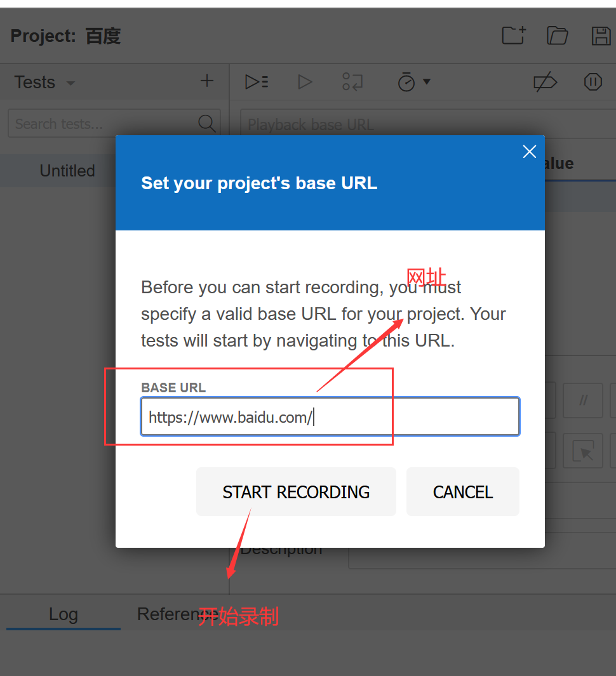Toggle the comment command slashes button
The height and width of the screenshot is (676, 616).
coord(583,400)
